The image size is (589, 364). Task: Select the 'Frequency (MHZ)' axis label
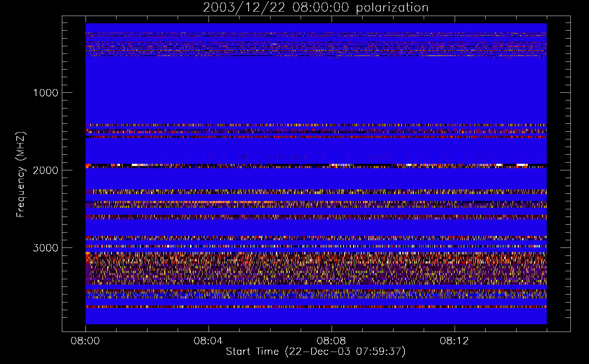(21, 175)
